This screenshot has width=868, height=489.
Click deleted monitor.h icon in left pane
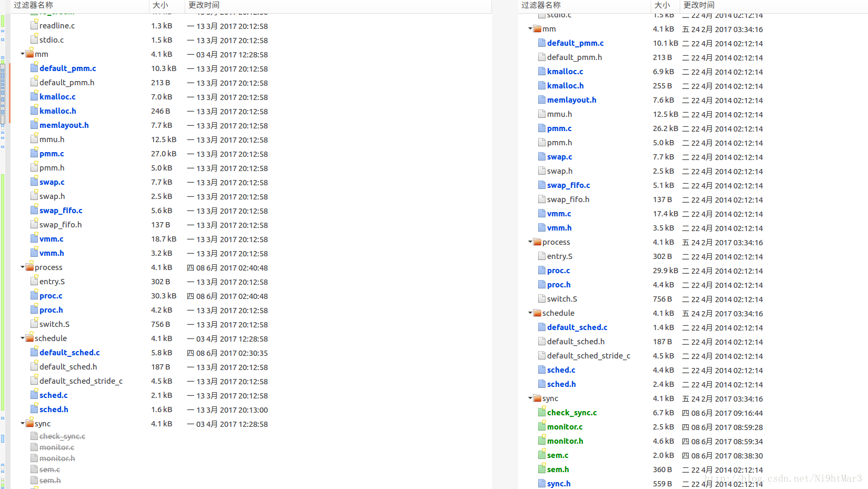coord(34,458)
